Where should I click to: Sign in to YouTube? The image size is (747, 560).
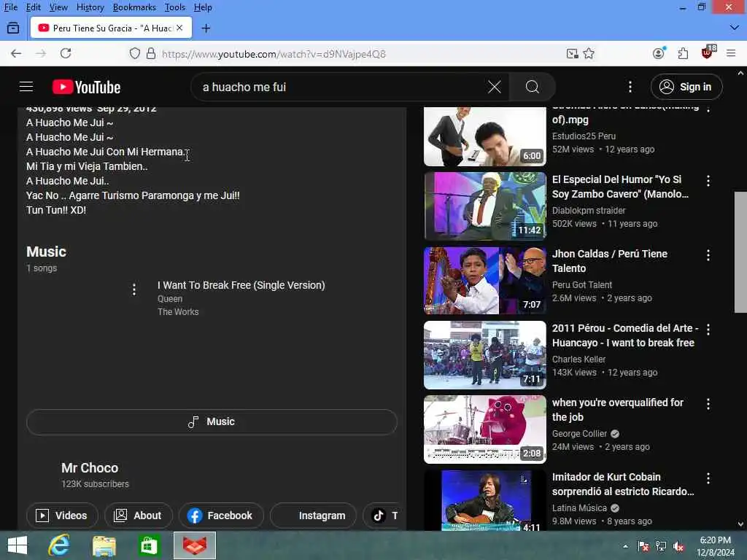tap(686, 87)
